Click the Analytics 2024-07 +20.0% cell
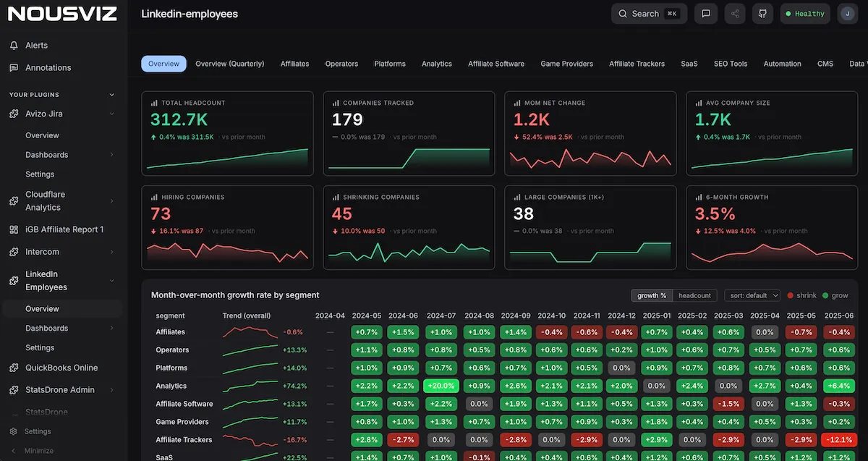The width and height of the screenshot is (868, 461). [441, 386]
